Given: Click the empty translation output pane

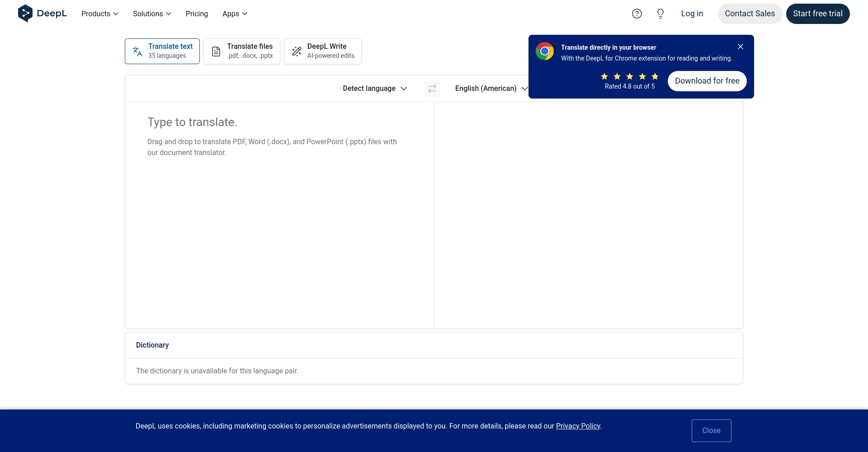Looking at the screenshot, I should click(589, 215).
